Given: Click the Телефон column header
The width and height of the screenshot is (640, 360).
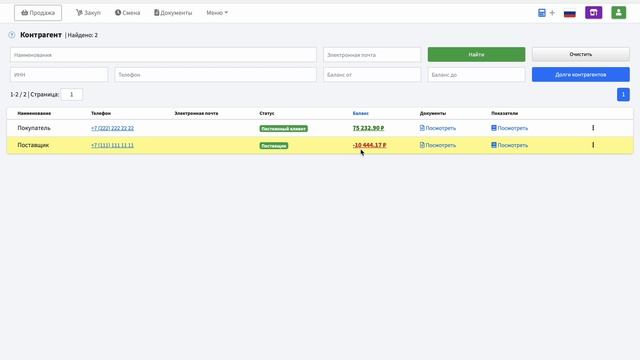Looking at the screenshot, I should (x=101, y=113).
